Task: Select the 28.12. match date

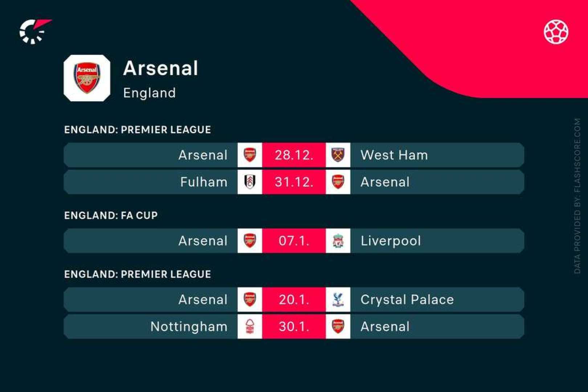Action: (x=294, y=155)
